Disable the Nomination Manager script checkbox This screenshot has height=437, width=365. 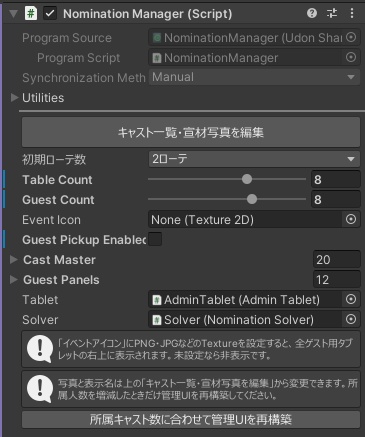click(x=50, y=14)
